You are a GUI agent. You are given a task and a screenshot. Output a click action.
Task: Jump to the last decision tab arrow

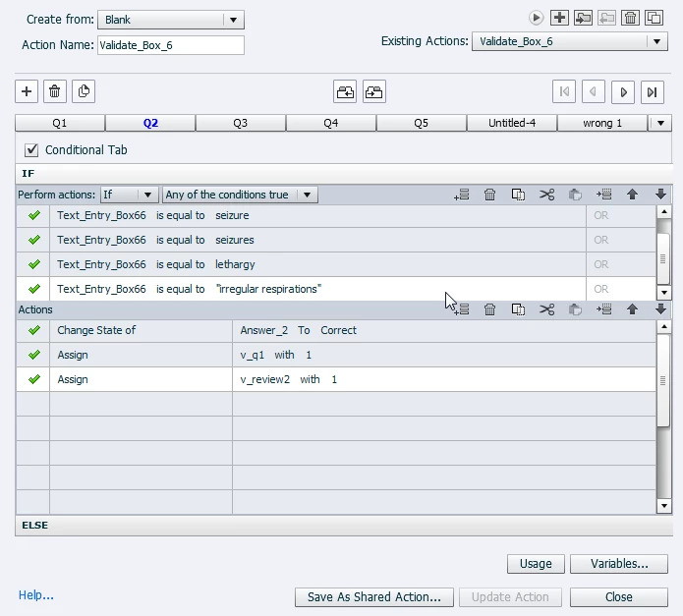[653, 91]
